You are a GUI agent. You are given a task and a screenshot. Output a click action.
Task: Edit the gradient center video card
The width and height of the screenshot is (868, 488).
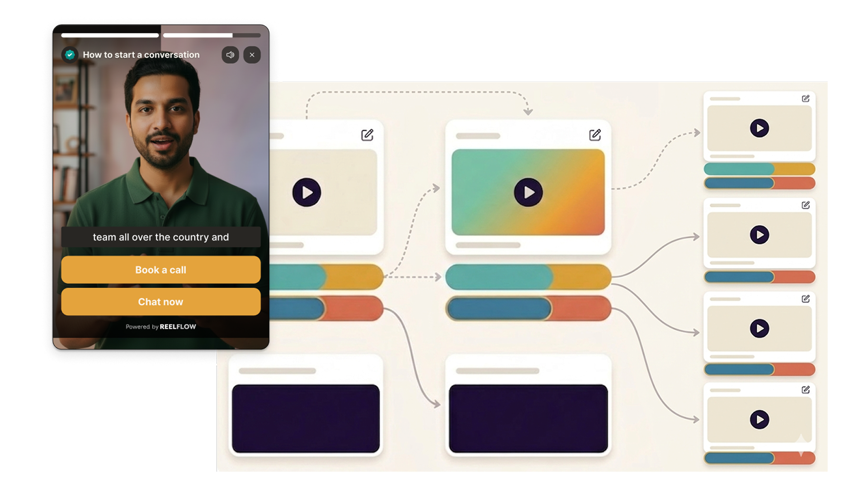point(595,135)
